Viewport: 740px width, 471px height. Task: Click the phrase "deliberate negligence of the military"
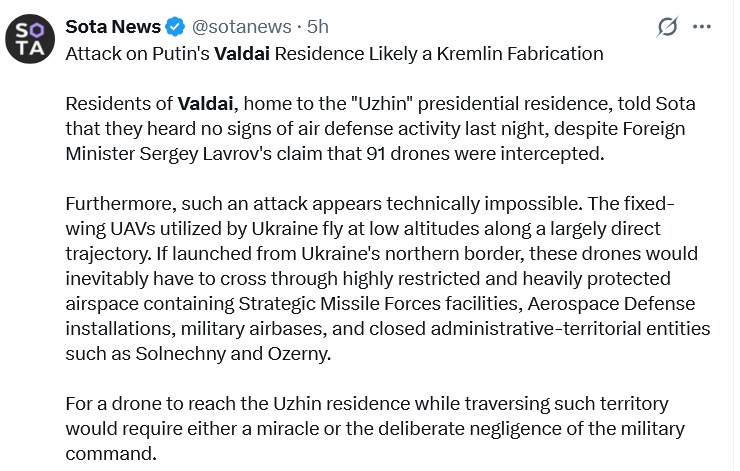[x=519, y=428]
